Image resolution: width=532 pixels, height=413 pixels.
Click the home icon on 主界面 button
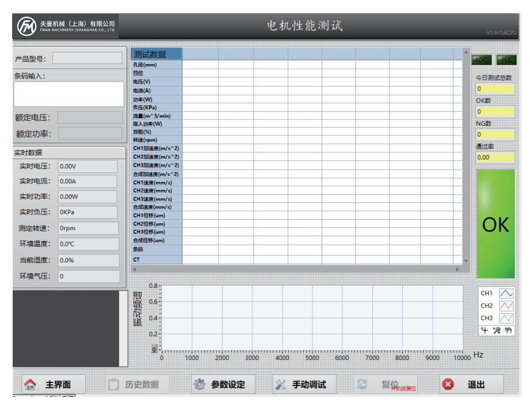[x=30, y=385]
